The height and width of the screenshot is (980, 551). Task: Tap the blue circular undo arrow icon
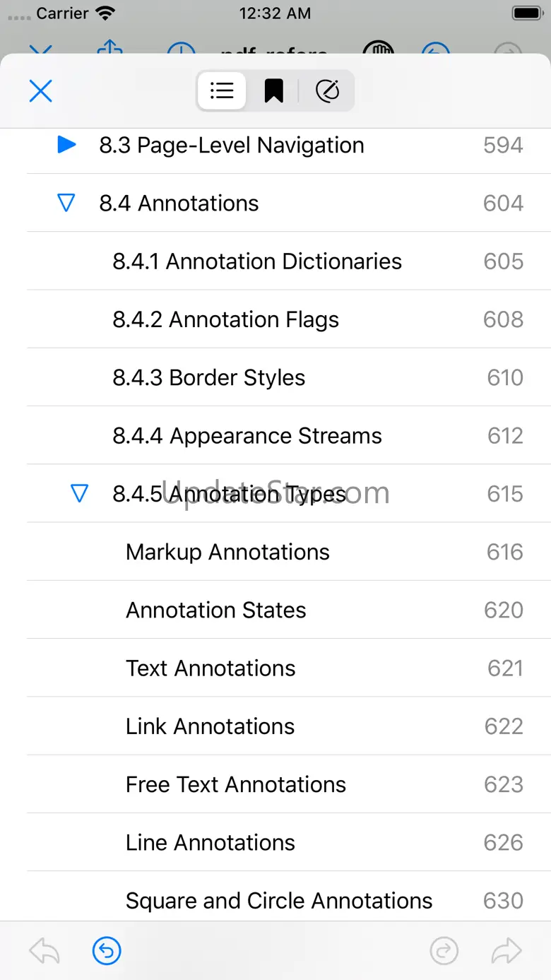(107, 951)
